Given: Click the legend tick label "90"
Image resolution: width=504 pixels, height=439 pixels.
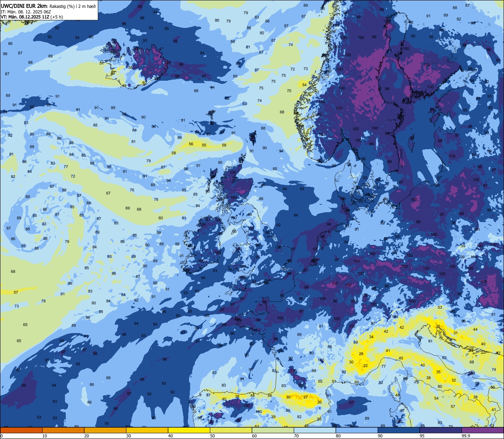Looking at the screenshot, I should [x=380, y=436].
